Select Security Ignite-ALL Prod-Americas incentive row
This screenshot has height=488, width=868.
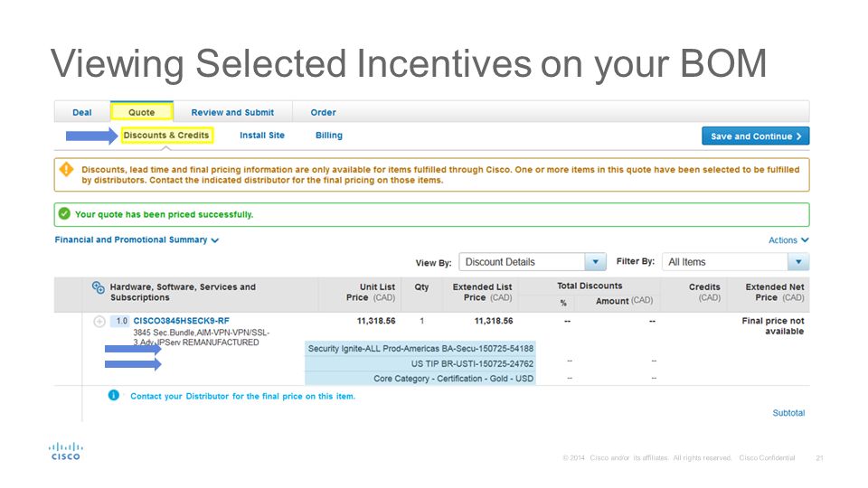(420, 349)
